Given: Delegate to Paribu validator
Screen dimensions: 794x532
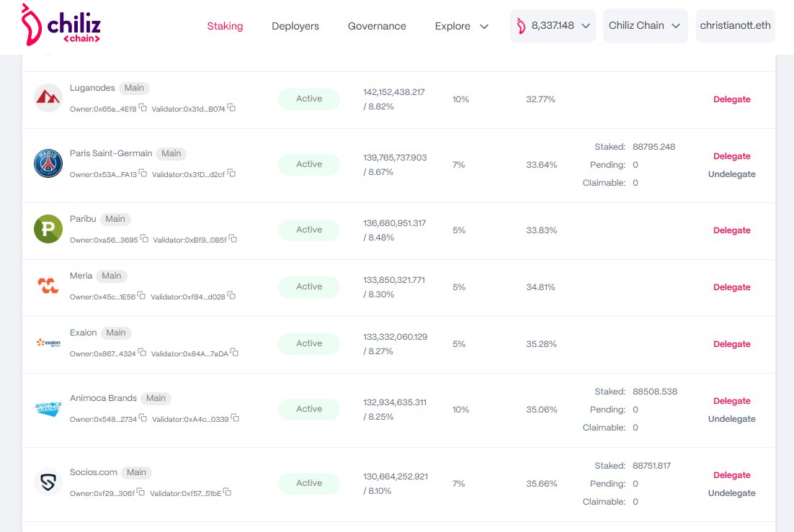Looking at the screenshot, I should 732,230.
